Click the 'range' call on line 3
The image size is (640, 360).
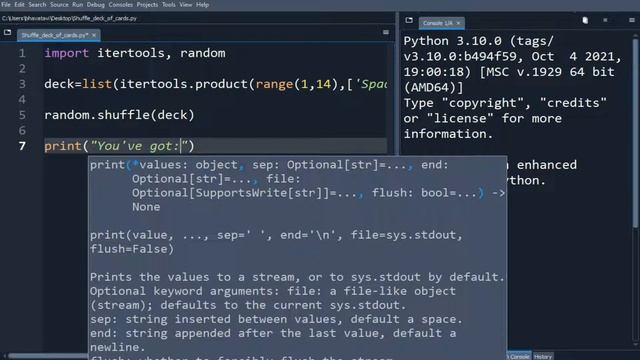[275, 84]
